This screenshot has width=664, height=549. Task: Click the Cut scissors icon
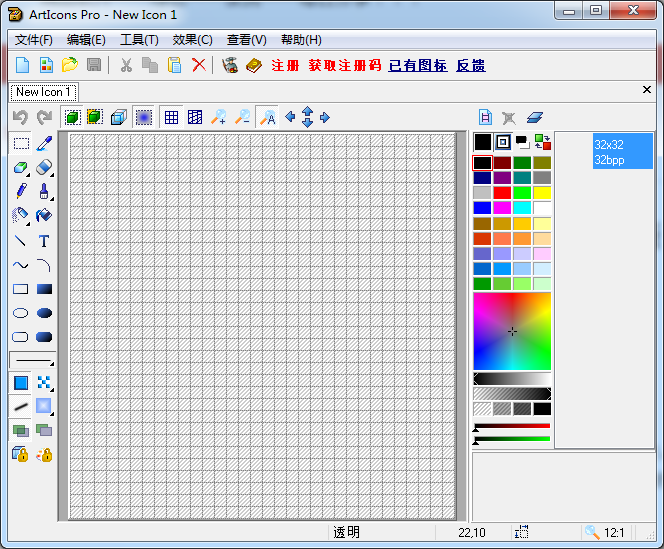point(126,65)
